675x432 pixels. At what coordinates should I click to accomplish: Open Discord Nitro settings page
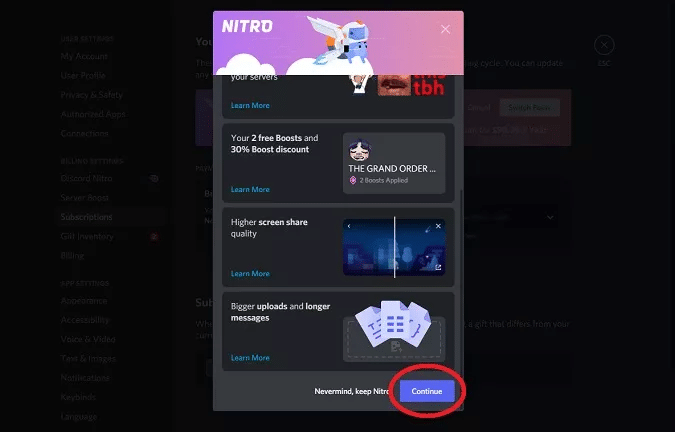click(x=87, y=179)
